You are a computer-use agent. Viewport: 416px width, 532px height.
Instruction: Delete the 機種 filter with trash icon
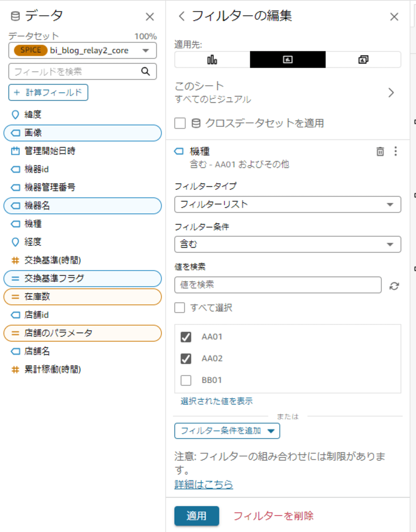pyautogui.click(x=380, y=151)
